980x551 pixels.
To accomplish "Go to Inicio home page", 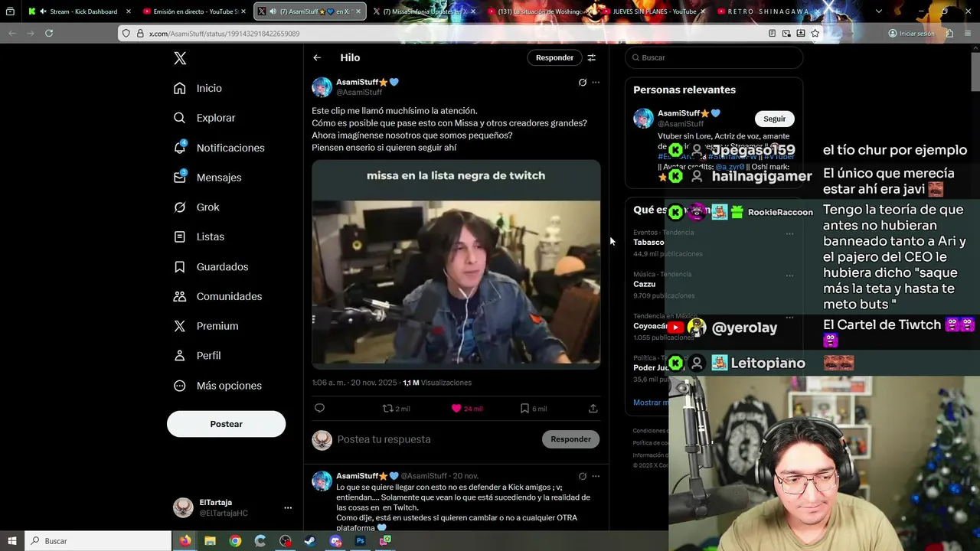I will click(198, 88).
